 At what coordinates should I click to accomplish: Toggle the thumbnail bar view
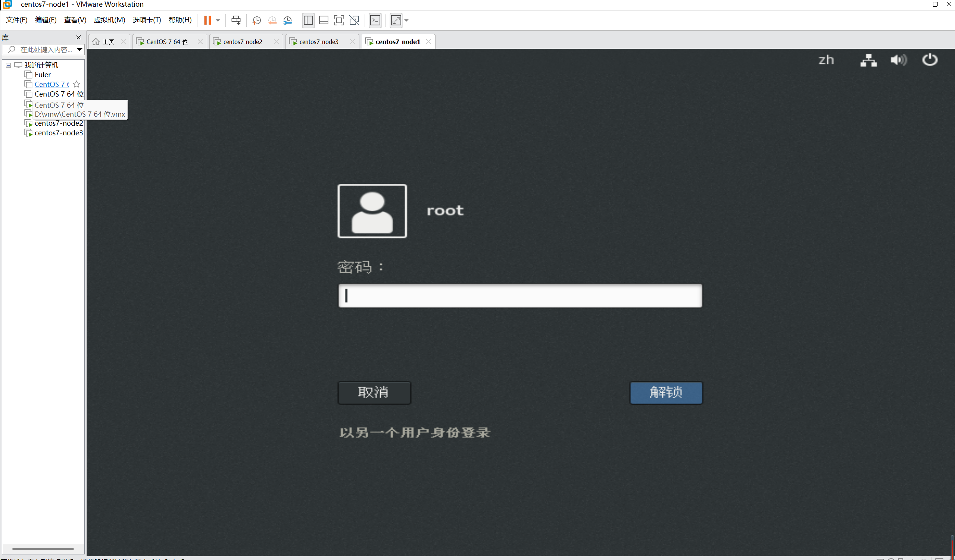(x=324, y=20)
